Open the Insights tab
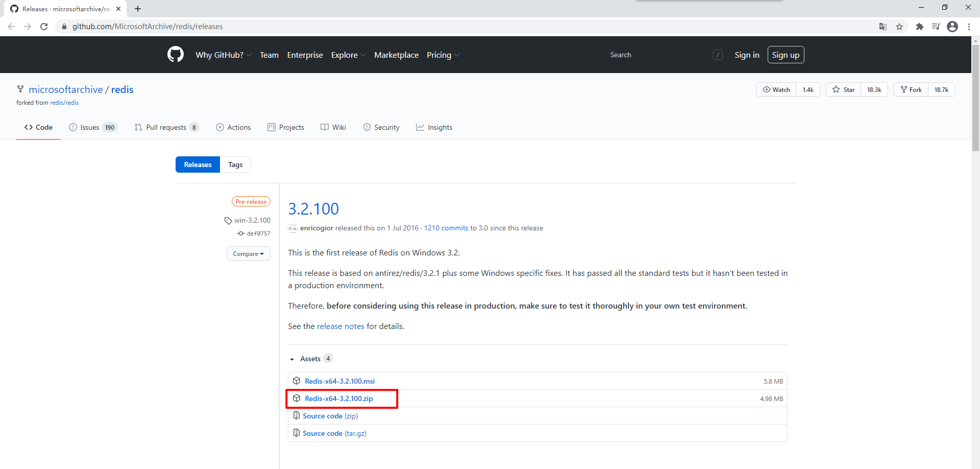 tap(434, 127)
